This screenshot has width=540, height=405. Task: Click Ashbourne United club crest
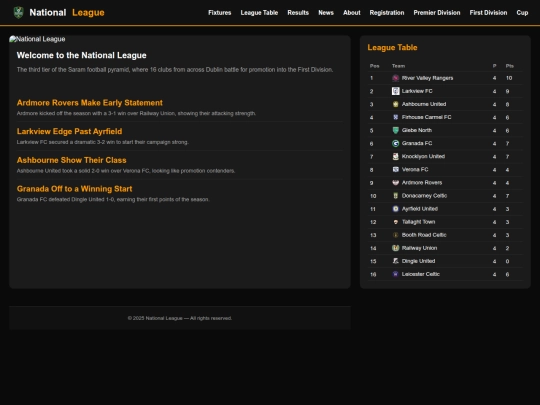tap(395, 104)
